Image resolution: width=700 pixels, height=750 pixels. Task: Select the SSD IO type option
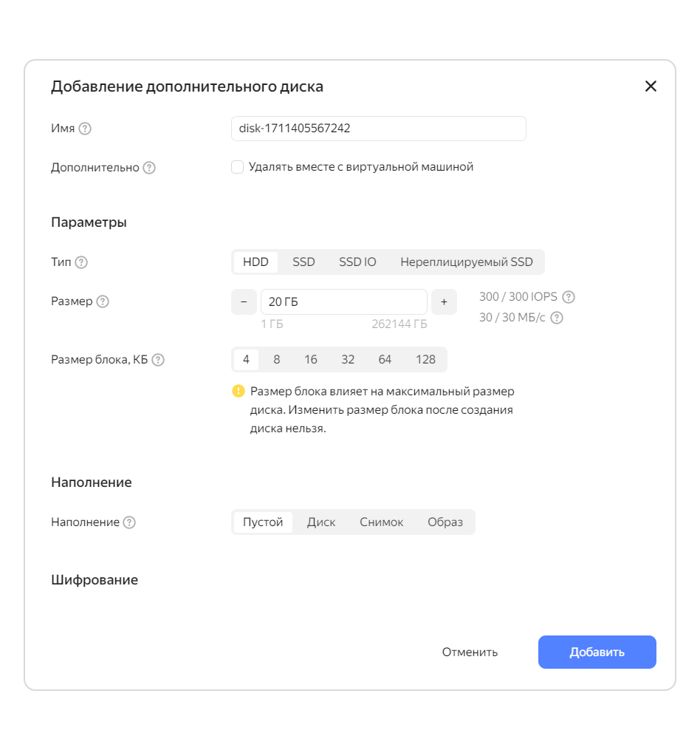357,262
